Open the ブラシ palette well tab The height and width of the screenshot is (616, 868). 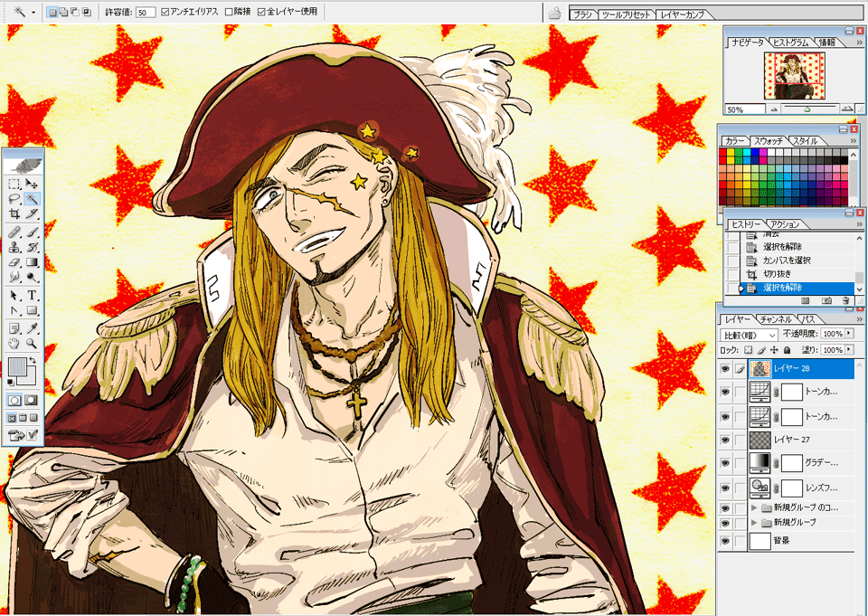pos(582,15)
